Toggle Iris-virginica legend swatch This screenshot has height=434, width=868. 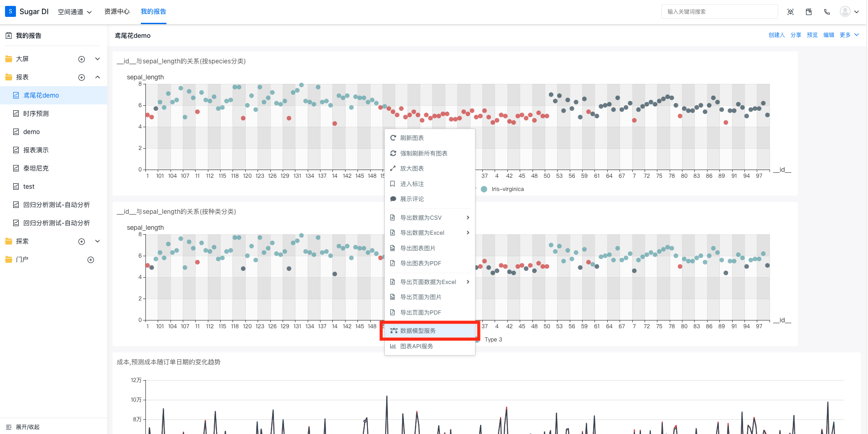pyautogui.click(x=484, y=189)
